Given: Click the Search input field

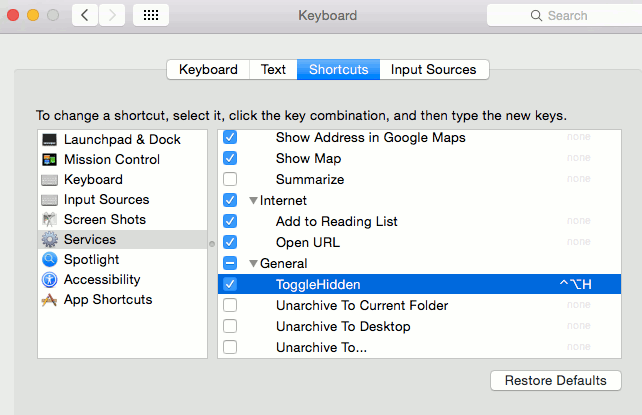Looking at the screenshot, I should (x=564, y=16).
